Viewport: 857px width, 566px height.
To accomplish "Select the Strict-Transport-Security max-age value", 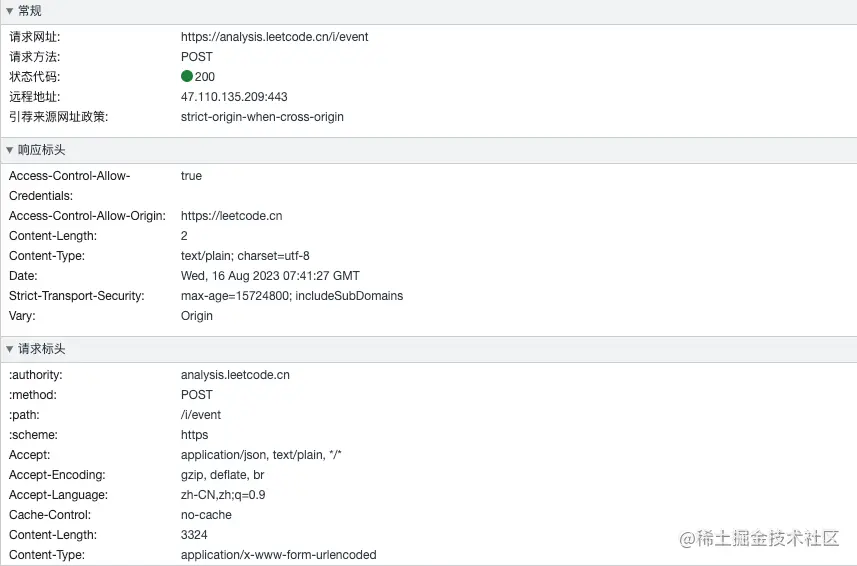I will (292, 296).
